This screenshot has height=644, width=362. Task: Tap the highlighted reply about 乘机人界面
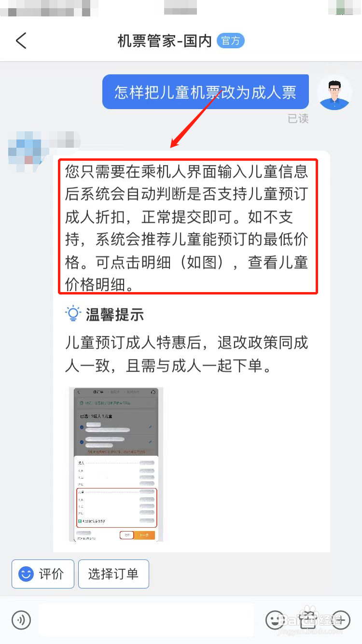[188, 226]
